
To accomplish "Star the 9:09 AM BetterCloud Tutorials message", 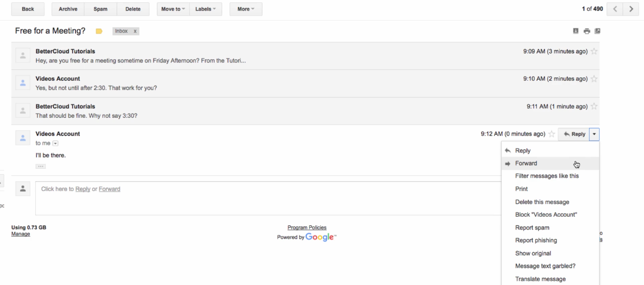I will click(594, 51).
